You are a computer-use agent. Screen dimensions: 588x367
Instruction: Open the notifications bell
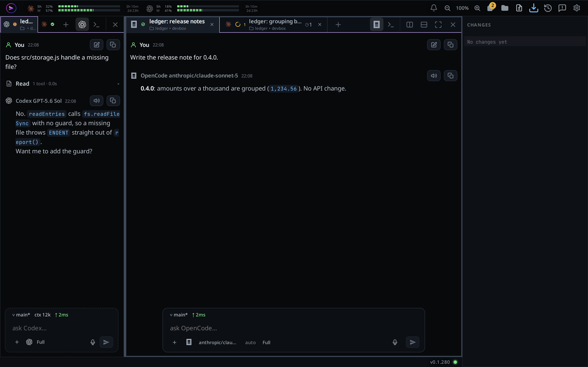(x=434, y=8)
